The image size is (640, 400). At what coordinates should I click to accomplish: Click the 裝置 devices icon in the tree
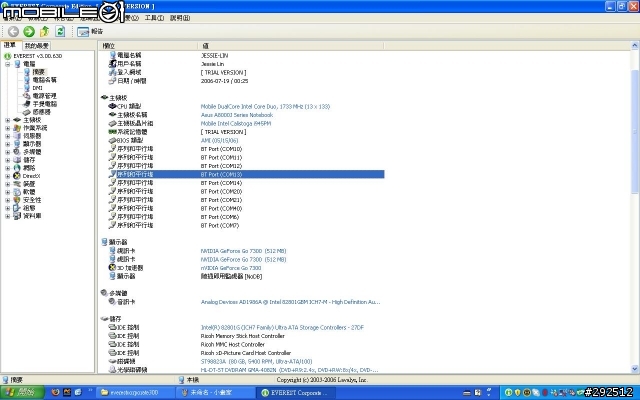pyautogui.click(x=17, y=184)
